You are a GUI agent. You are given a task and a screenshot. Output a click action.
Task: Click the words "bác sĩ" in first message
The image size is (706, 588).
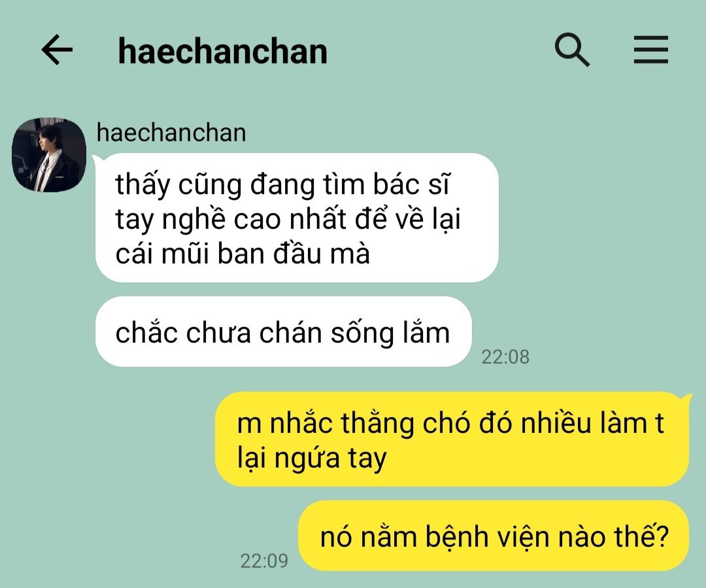click(411, 184)
